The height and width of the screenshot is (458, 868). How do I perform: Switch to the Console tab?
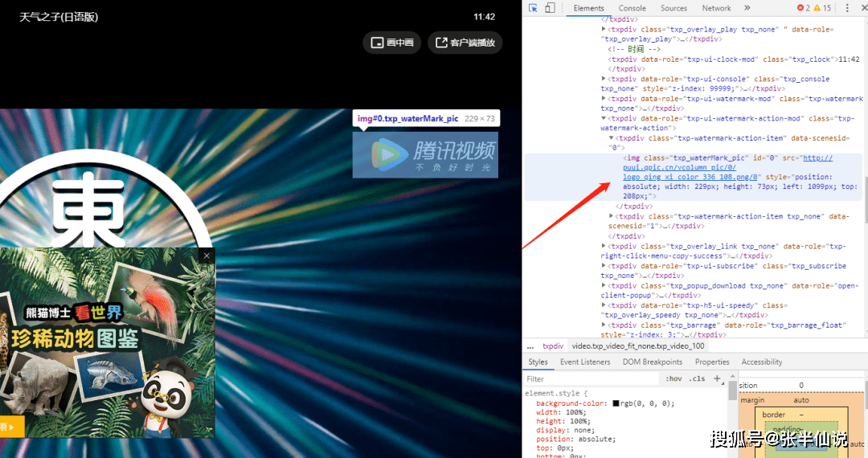coord(632,8)
